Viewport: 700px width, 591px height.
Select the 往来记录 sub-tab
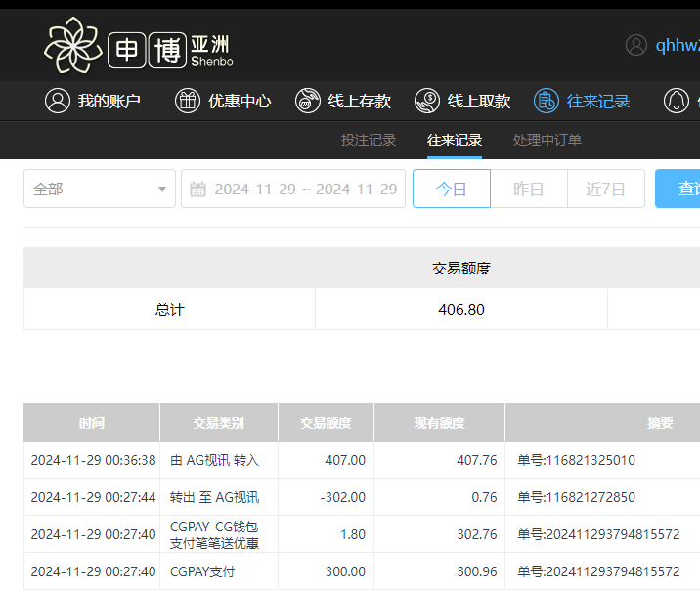click(x=455, y=140)
